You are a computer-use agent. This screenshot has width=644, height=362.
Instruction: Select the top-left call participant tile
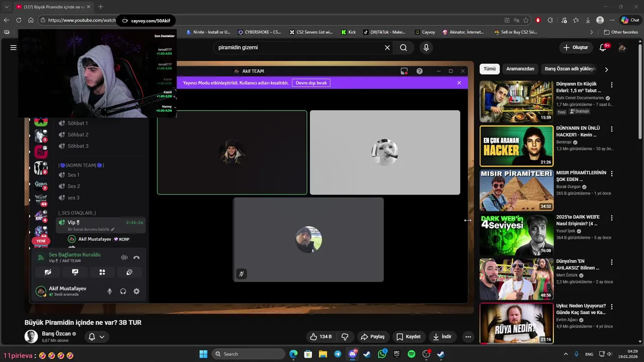coord(232,152)
